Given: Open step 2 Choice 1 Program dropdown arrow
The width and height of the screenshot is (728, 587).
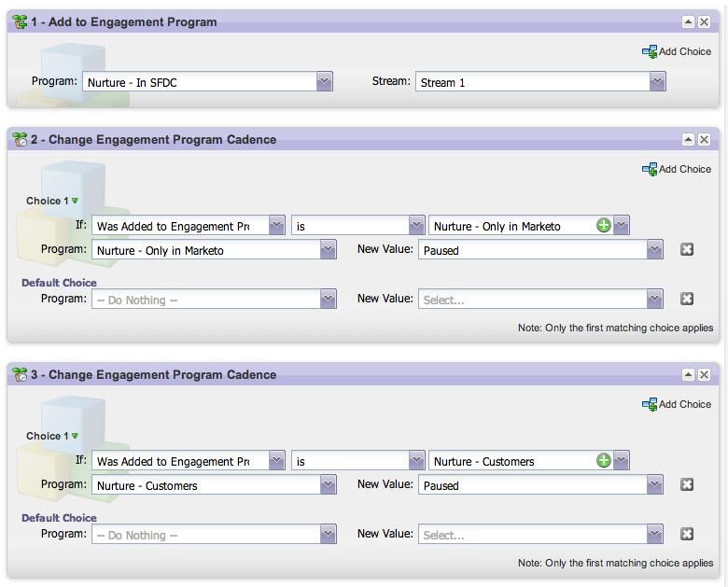Looking at the screenshot, I should 328,250.
